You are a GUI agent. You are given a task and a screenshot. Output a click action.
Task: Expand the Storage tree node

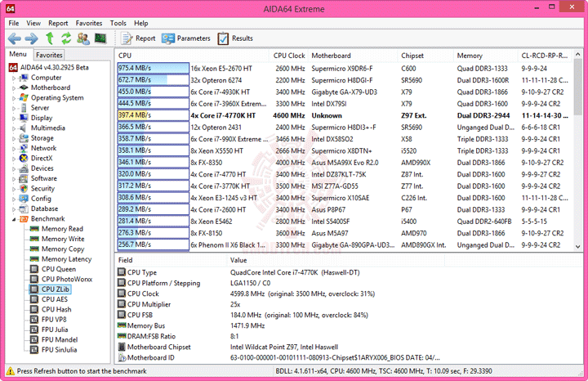[14, 139]
